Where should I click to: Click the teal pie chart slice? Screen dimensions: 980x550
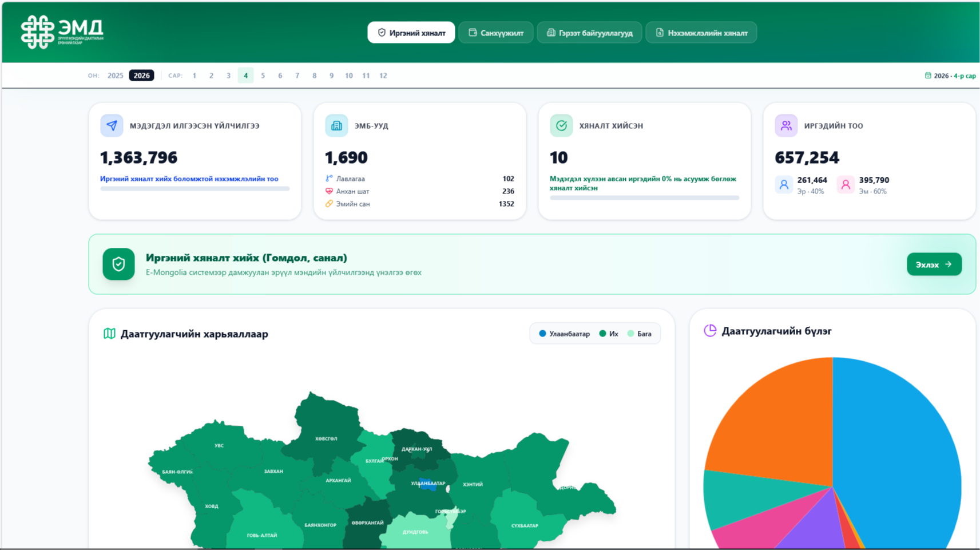(755, 495)
